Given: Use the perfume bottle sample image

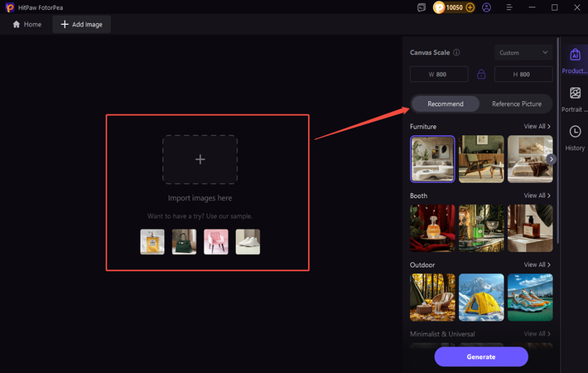Looking at the screenshot, I should [x=152, y=242].
